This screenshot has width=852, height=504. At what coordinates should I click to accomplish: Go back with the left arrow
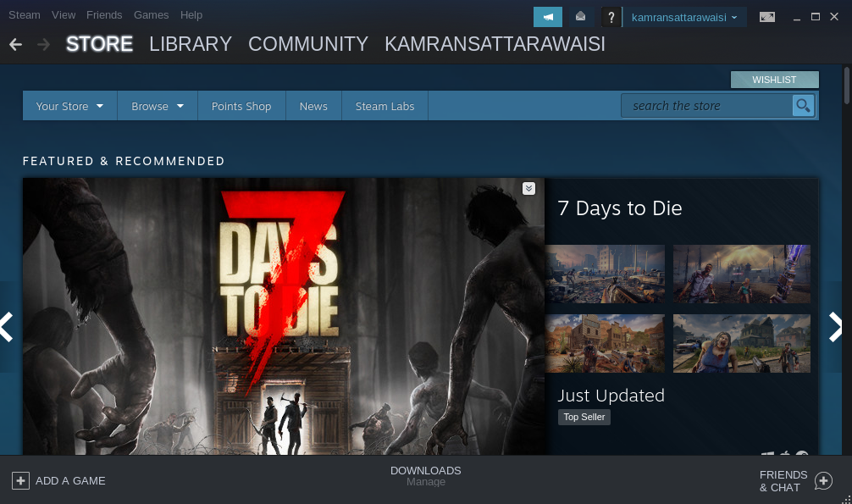pyautogui.click(x=16, y=45)
